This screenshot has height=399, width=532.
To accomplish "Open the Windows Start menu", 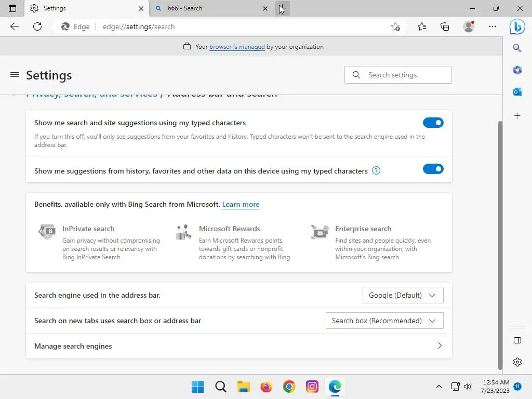I will (x=197, y=387).
